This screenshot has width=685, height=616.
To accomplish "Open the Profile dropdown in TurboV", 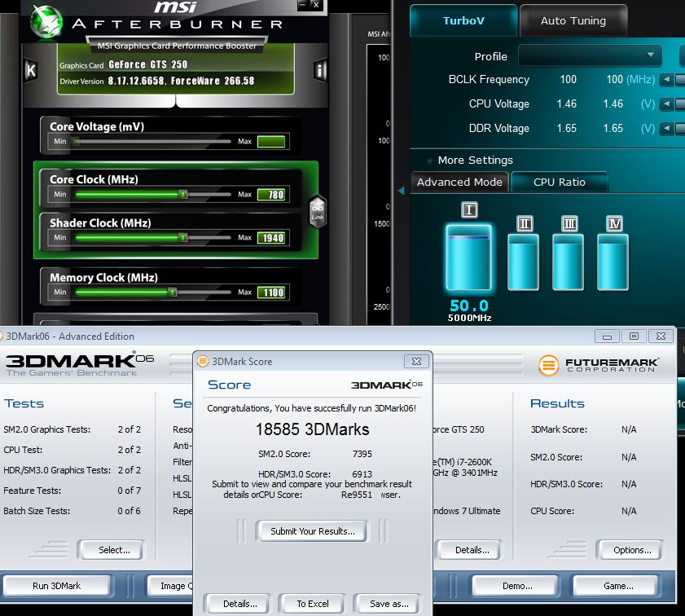I will [x=590, y=56].
